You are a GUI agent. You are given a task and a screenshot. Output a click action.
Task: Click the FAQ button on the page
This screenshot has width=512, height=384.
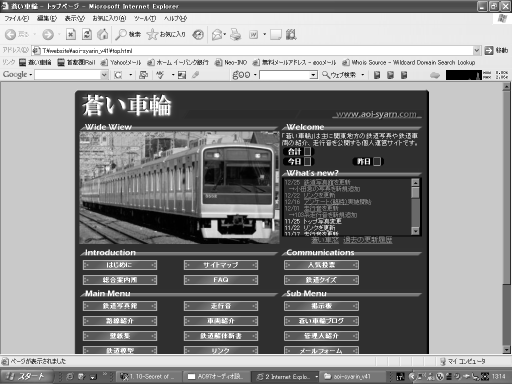click(x=221, y=280)
